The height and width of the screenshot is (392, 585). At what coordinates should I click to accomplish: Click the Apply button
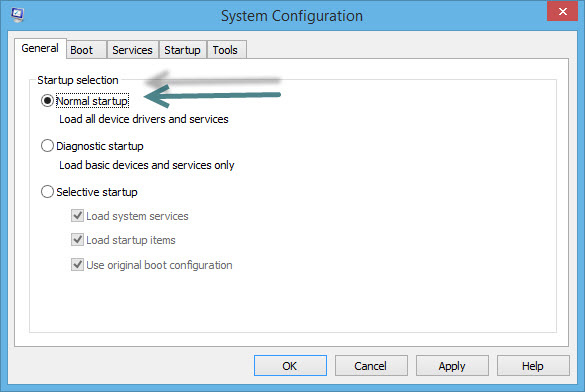452,366
